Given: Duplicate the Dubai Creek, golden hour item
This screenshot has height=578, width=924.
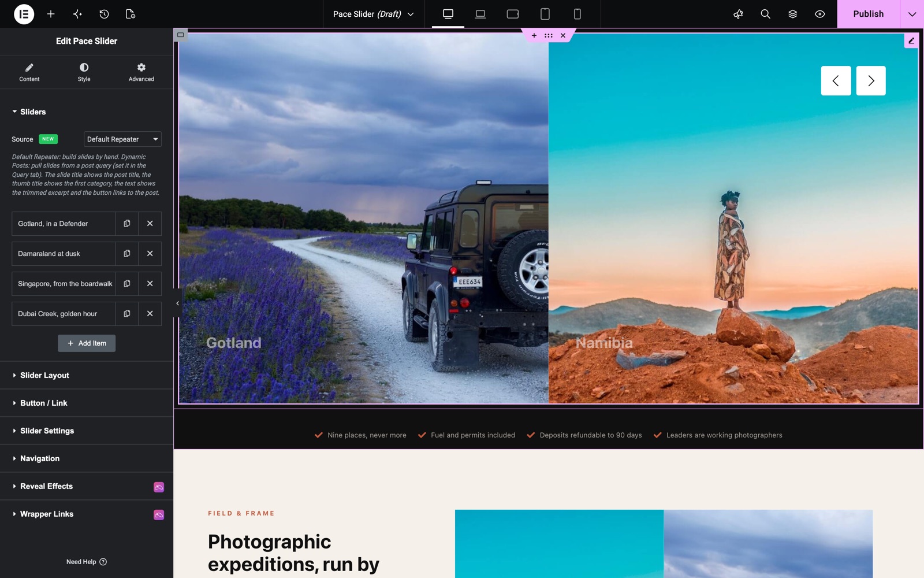Looking at the screenshot, I should coord(127,314).
